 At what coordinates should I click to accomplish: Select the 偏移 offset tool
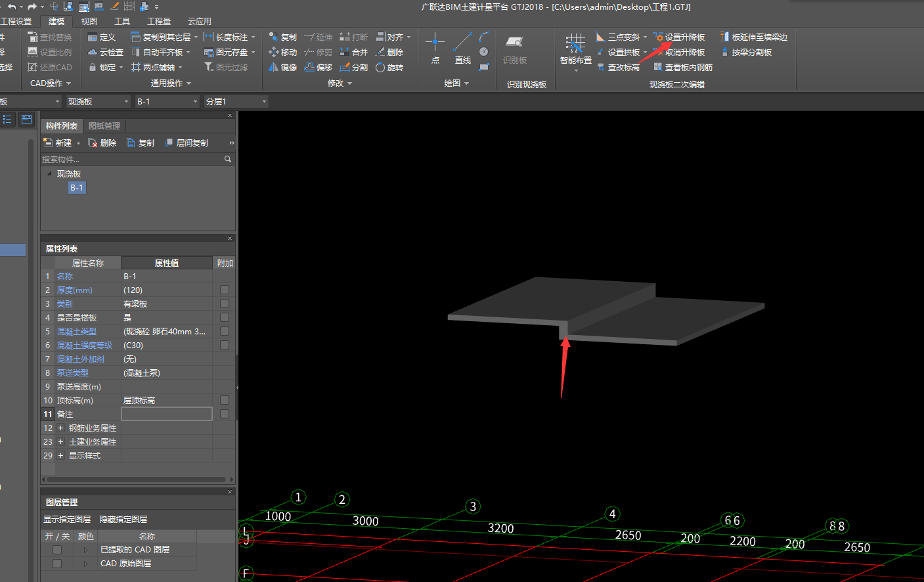point(319,68)
